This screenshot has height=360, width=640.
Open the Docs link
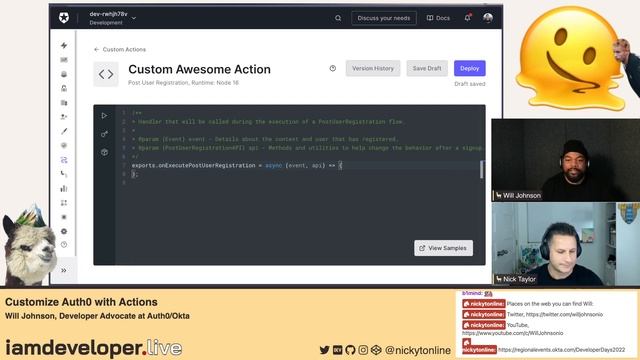(438, 18)
